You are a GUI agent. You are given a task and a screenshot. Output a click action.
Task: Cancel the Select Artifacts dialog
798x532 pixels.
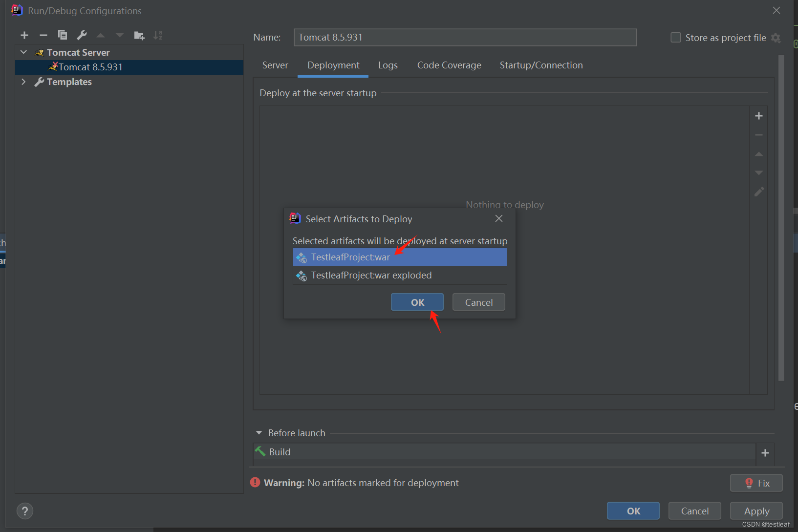click(x=479, y=302)
